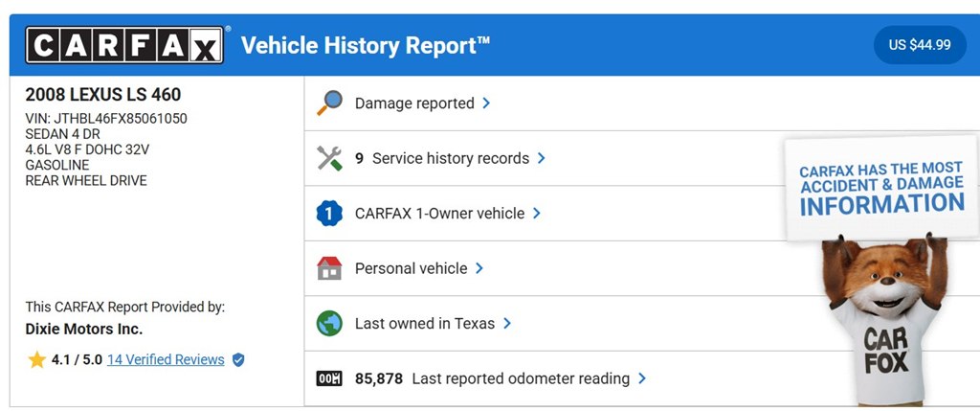Click the wrench service history icon
The image size is (980, 411).
(329, 158)
